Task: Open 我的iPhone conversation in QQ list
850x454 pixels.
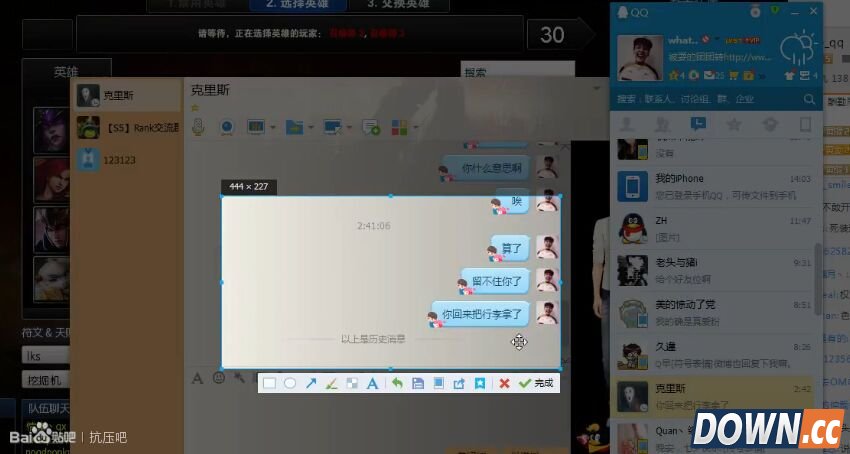Action: click(713, 186)
